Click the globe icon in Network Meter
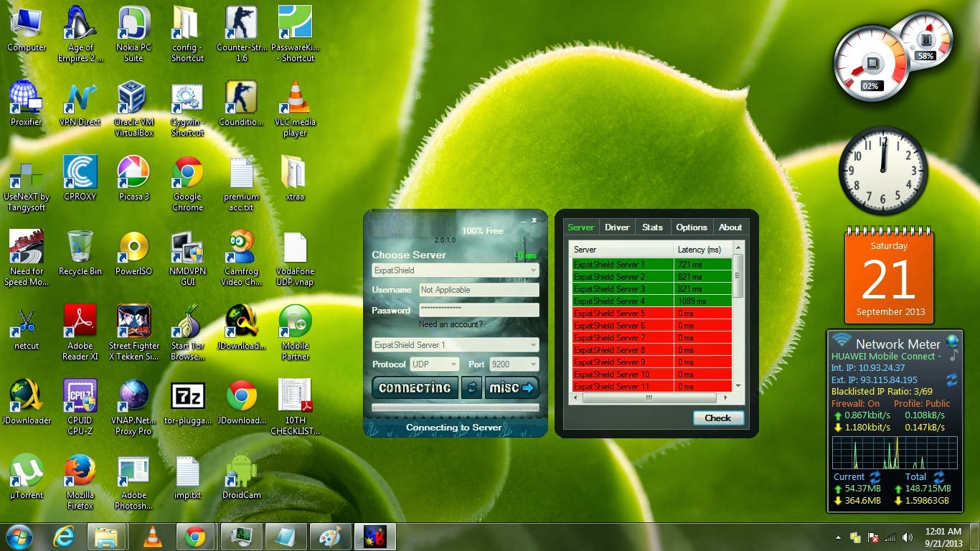Screen dimensions: 980x551 click(x=952, y=341)
